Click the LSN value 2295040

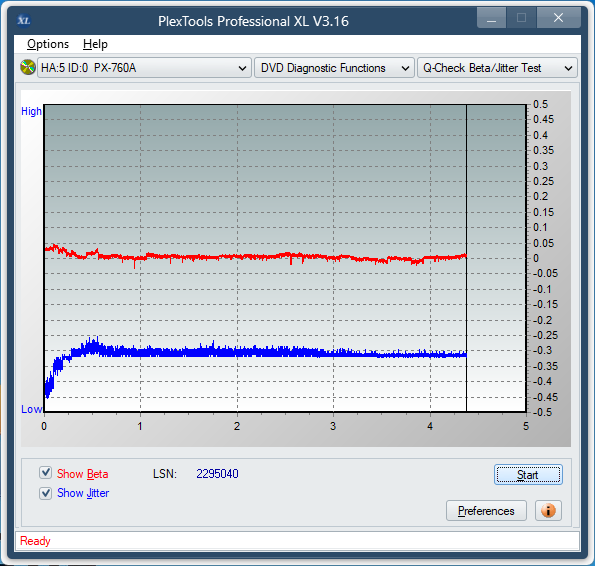(x=217, y=474)
